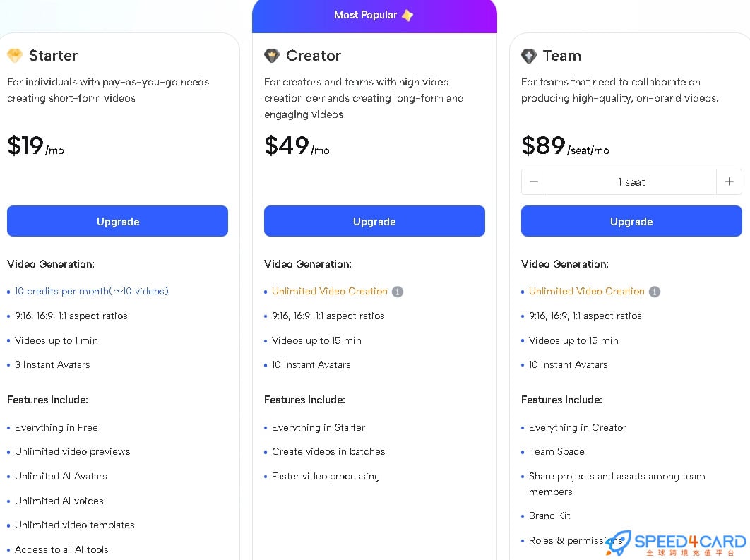Click the Speed4Card rocket logo
Screen dimensions: 750x560
[618, 542]
